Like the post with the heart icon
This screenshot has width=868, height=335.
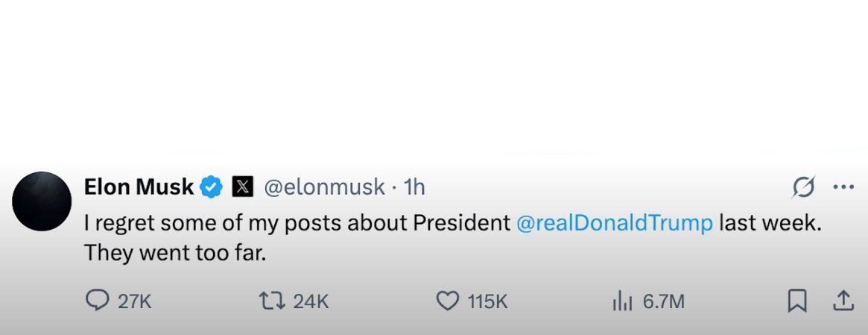[x=447, y=301]
